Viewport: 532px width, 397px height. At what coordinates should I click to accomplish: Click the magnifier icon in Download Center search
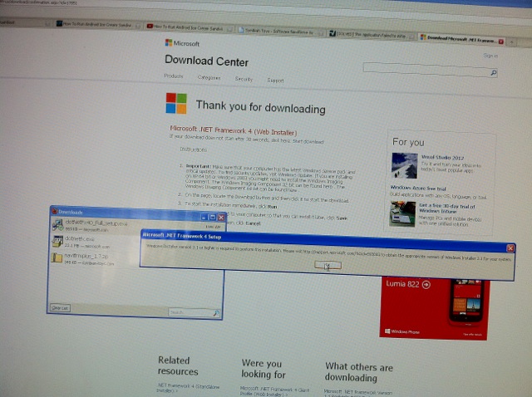click(x=494, y=73)
